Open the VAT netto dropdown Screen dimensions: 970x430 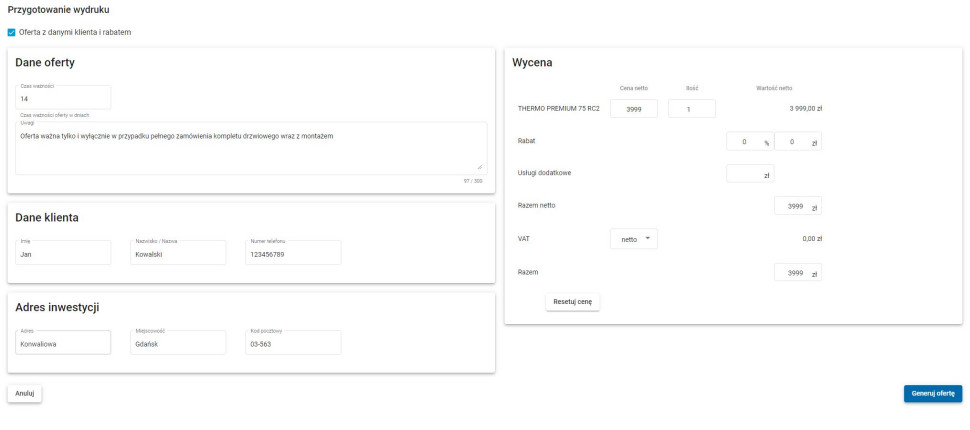pos(634,239)
